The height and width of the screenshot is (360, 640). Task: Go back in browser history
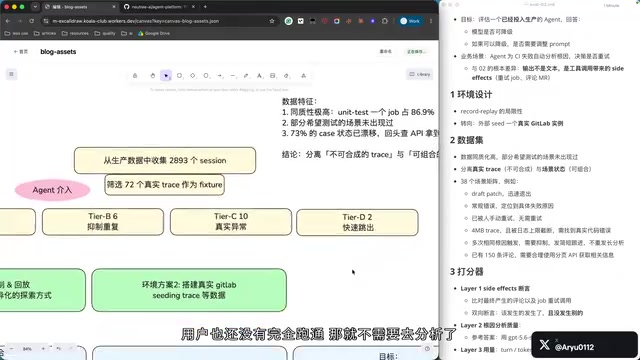pos(8,21)
